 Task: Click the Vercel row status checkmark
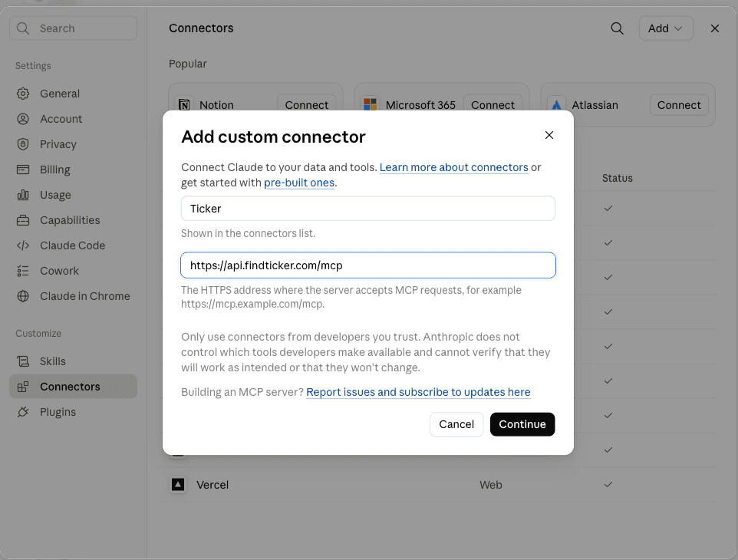[x=608, y=484]
